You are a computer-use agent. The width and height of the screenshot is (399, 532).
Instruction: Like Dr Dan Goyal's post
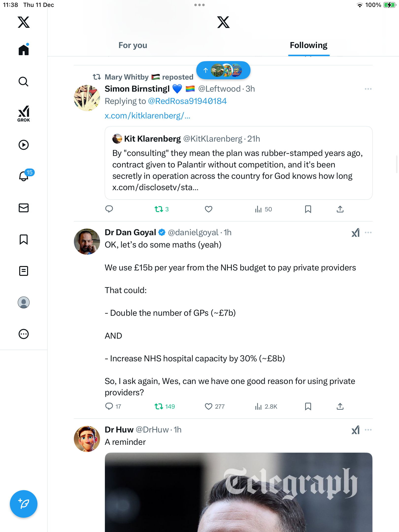[209, 406]
